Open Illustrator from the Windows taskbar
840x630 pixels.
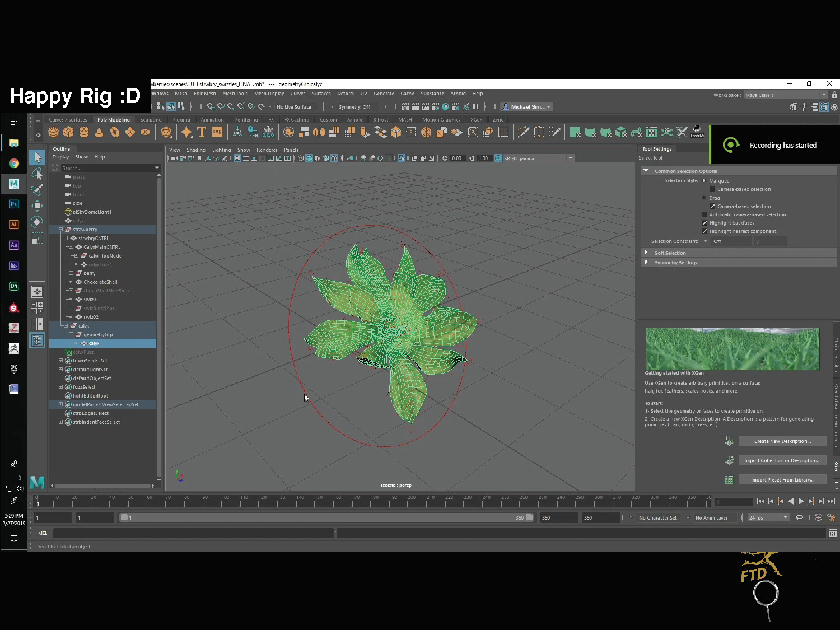(13, 224)
